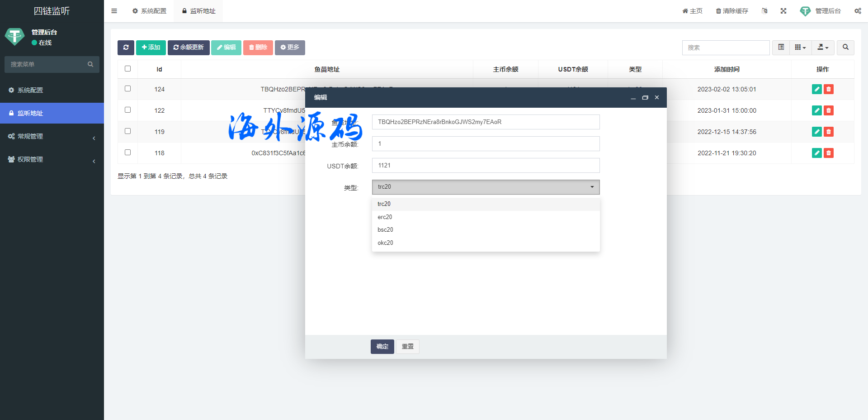The width and height of the screenshot is (868, 420).
Task: Expand the 常规管理 sidebar menu
Action: 52,136
